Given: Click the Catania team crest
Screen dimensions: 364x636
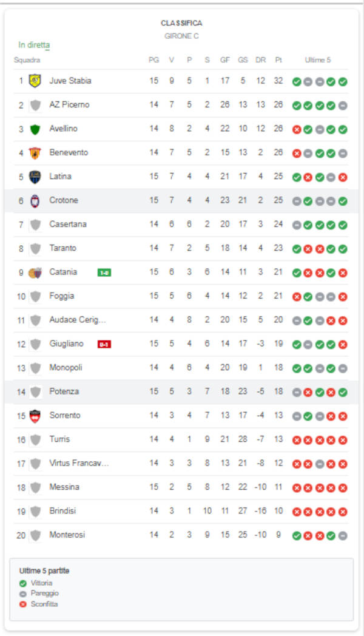Looking at the screenshot, I should [x=35, y=272].
